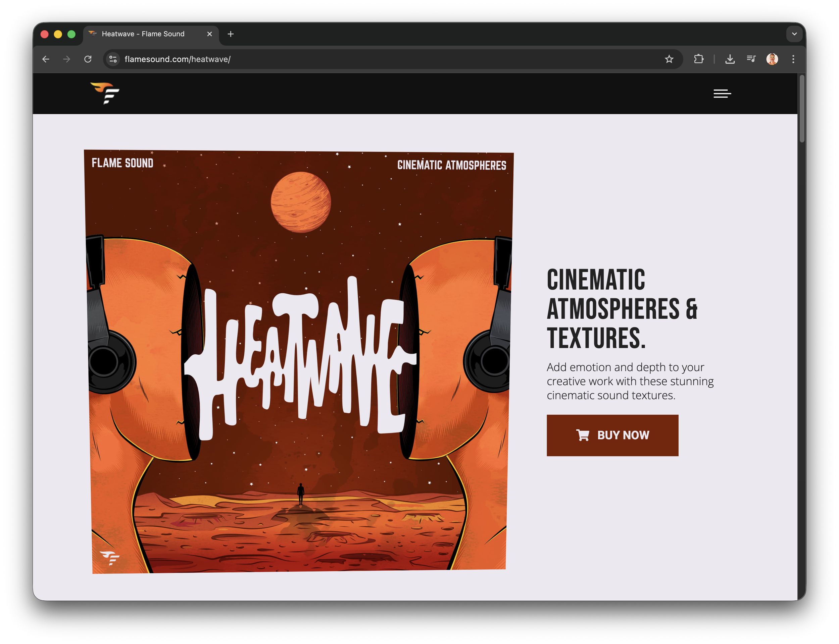Viewport: 839px width, 644px height.
Task: Open a new tab with plus button
Action: [230, 34]
